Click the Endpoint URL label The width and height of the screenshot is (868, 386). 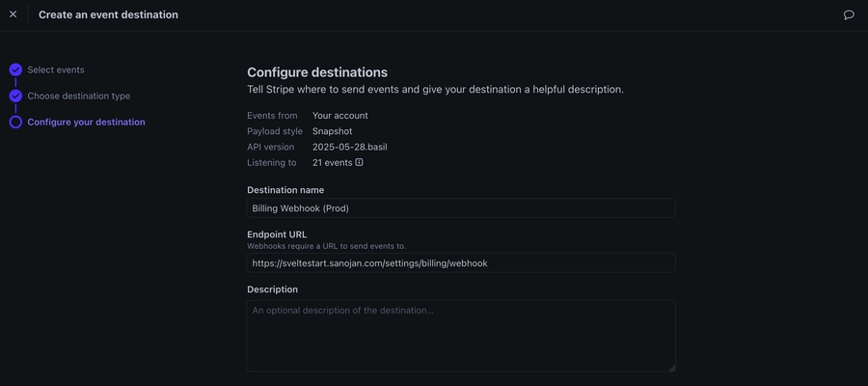[x=276, y=234]
